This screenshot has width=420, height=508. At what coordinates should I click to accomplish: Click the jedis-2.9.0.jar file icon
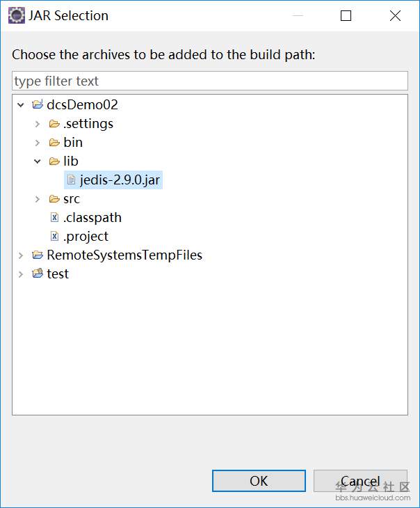point(71,180)
